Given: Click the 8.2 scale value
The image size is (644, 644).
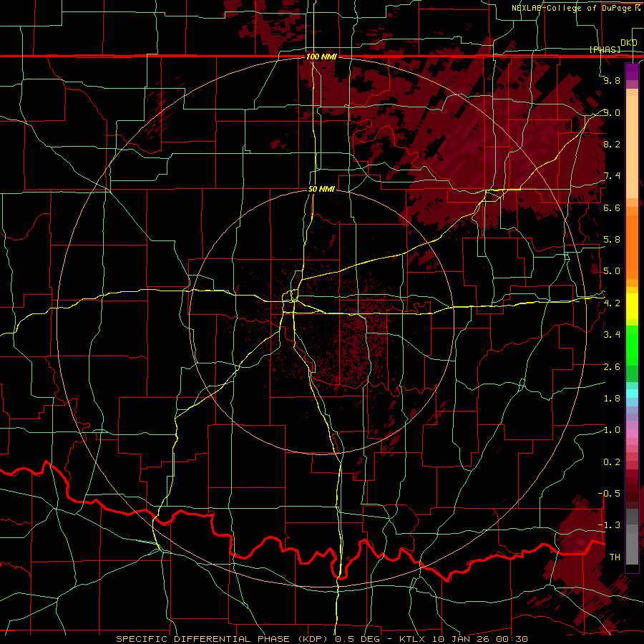Looking at the screenshot, I should [x=612, y=144].
